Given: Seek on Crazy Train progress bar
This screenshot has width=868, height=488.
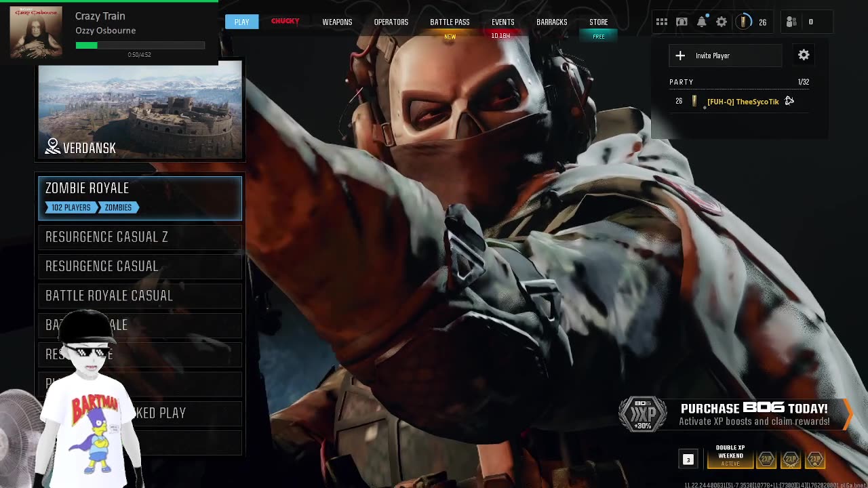Looking at the screenshot, I should click(x=140, y=45).
